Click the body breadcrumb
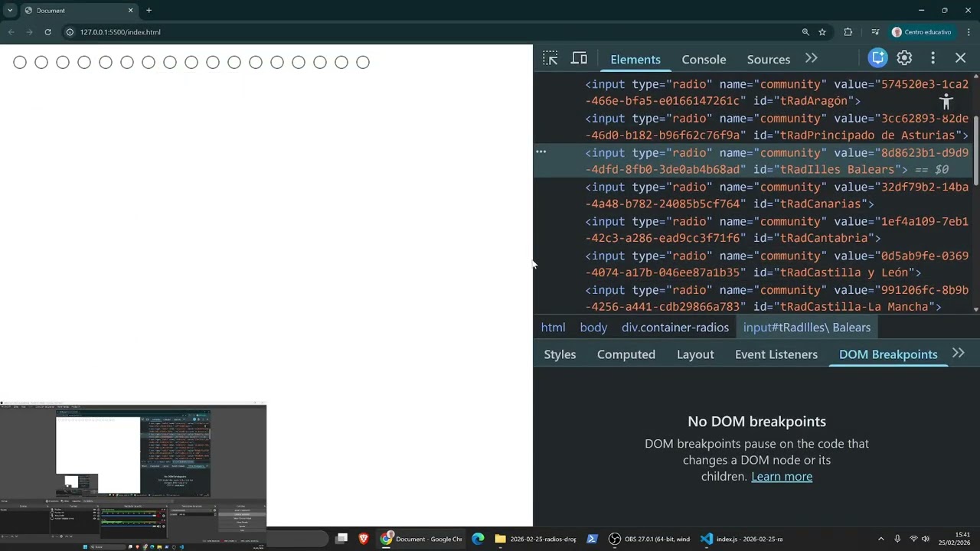 click(593, 328)
